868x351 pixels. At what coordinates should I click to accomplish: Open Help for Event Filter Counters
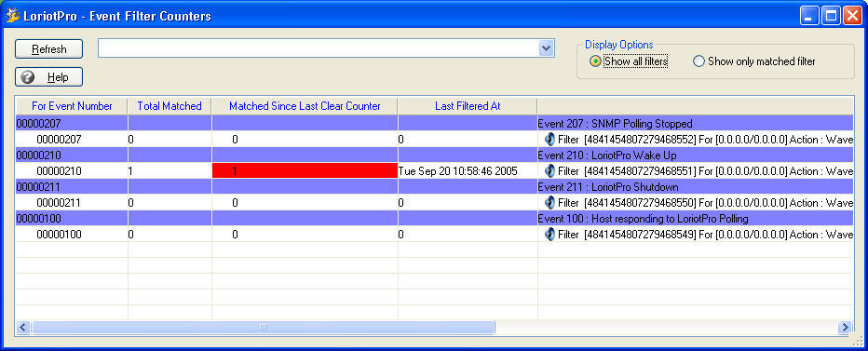click(x=48, y=77)
